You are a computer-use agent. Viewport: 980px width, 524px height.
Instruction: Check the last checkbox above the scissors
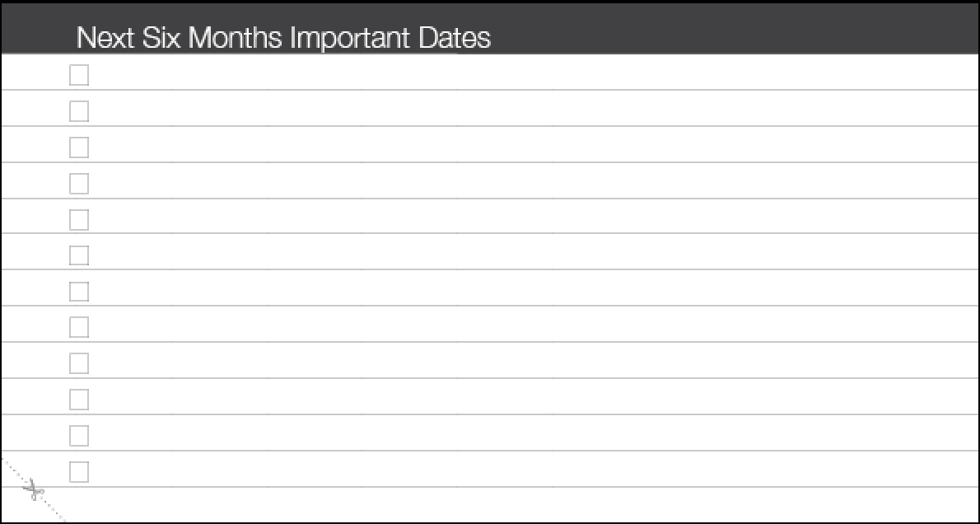(79, 472)
